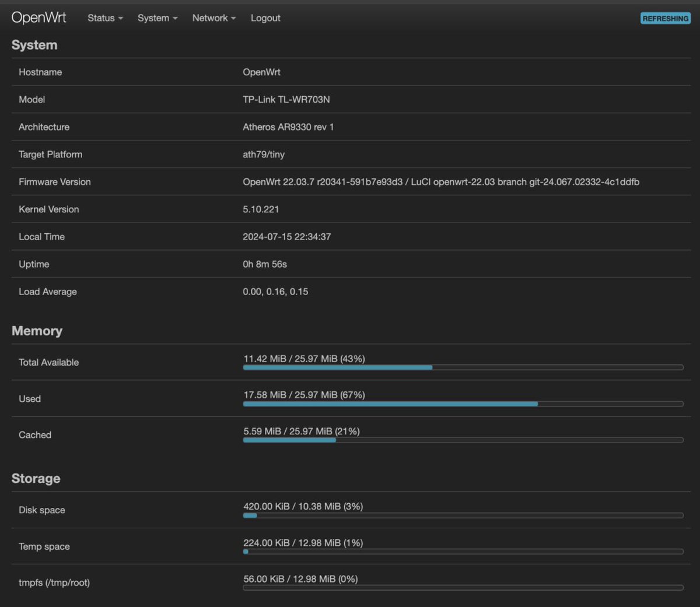This screenshot has height=607, width=700.
Task: Click the Hostname label
Action: (x=40, y=72)
